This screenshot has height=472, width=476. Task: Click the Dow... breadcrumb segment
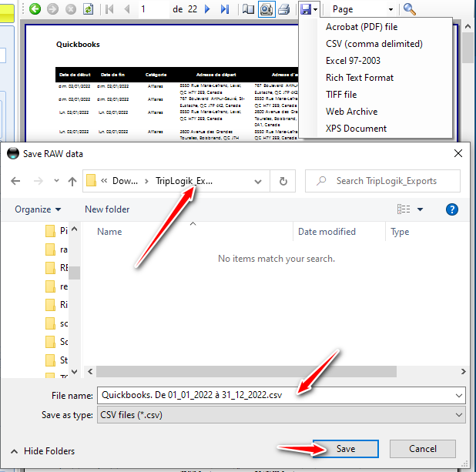click(x=125, y=181)
